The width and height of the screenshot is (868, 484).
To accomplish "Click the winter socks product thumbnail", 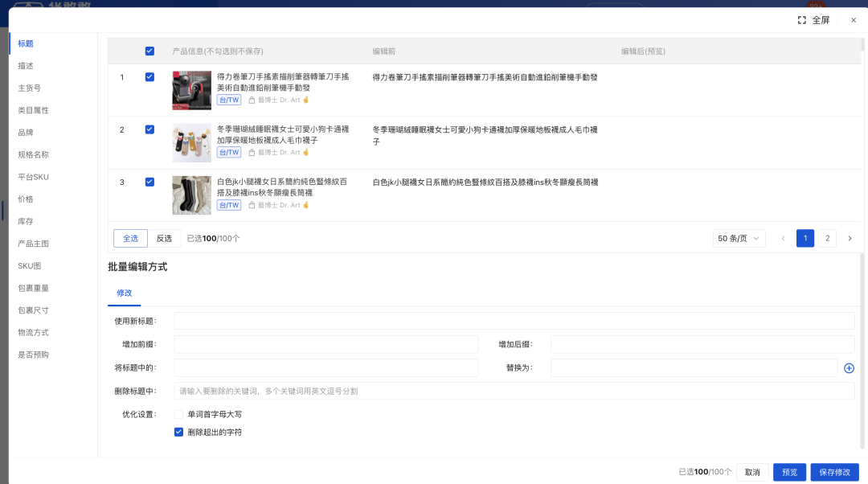I will [191, 142].
